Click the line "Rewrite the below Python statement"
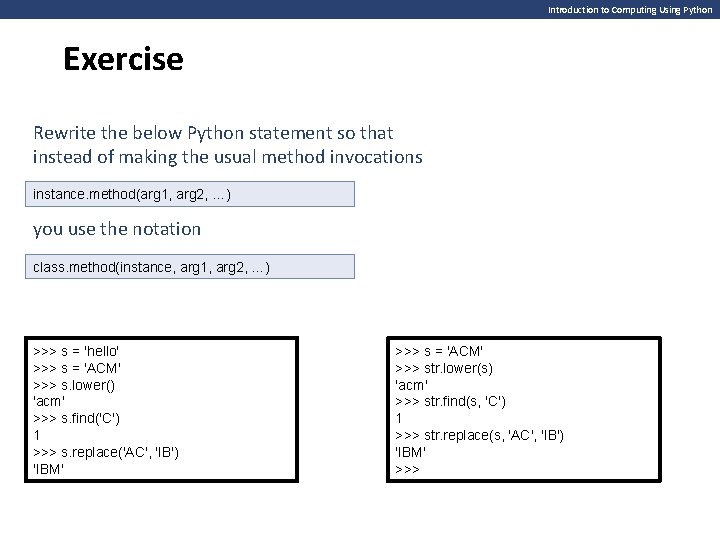Image resolution: width=720 pixels, height=540 pixels. pyautogui.click(x=213, y=132)
